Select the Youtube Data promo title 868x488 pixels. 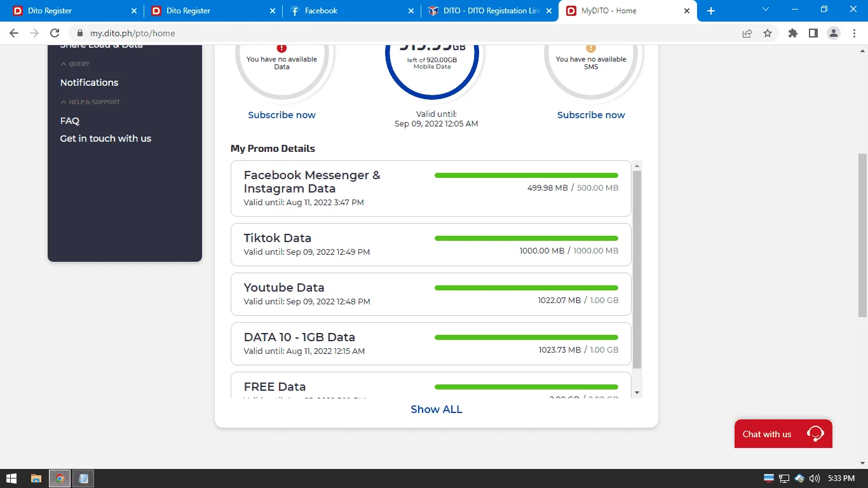[x=284, y=288]
